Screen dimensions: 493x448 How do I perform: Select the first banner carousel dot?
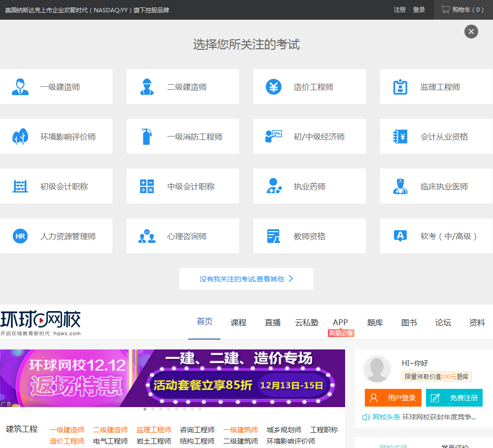tap(144, 409)
